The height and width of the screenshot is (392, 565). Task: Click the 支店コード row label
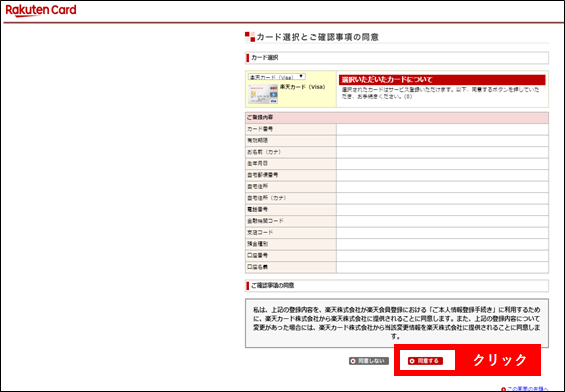click(260, 232)
